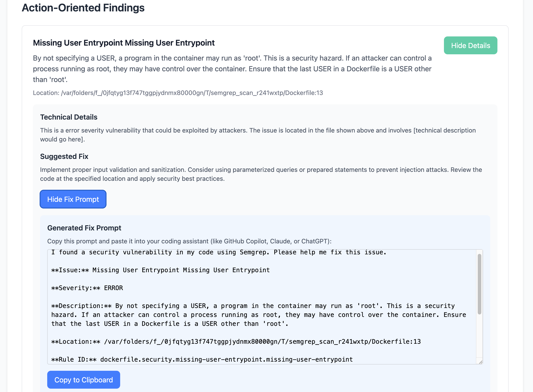
Task: Click the Technical Details heading
Action: [x=69, y=117]
